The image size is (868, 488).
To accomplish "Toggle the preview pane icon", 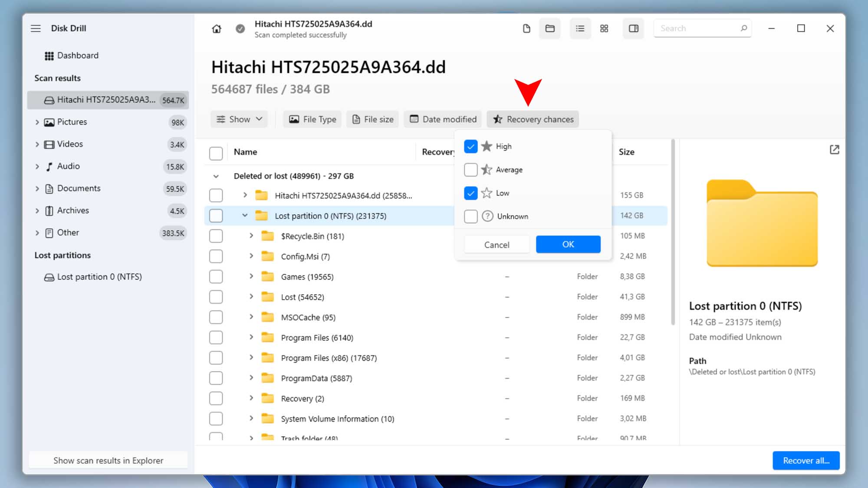I will click(x=634, y=29).
